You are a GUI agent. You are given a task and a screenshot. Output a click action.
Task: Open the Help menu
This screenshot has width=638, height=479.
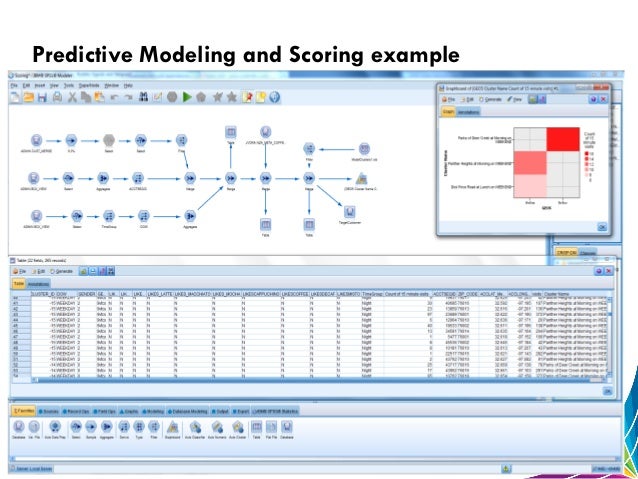click(128, 85)
